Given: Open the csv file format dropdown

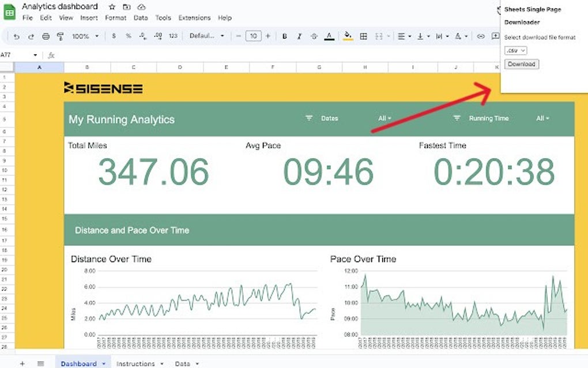Looking at the screenshot, I should [x=515, y=50].
